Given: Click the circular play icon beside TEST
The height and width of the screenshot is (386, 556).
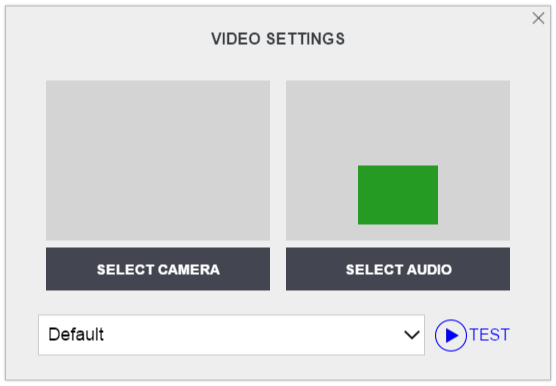Looking at the screenshot, I should 451,335.
